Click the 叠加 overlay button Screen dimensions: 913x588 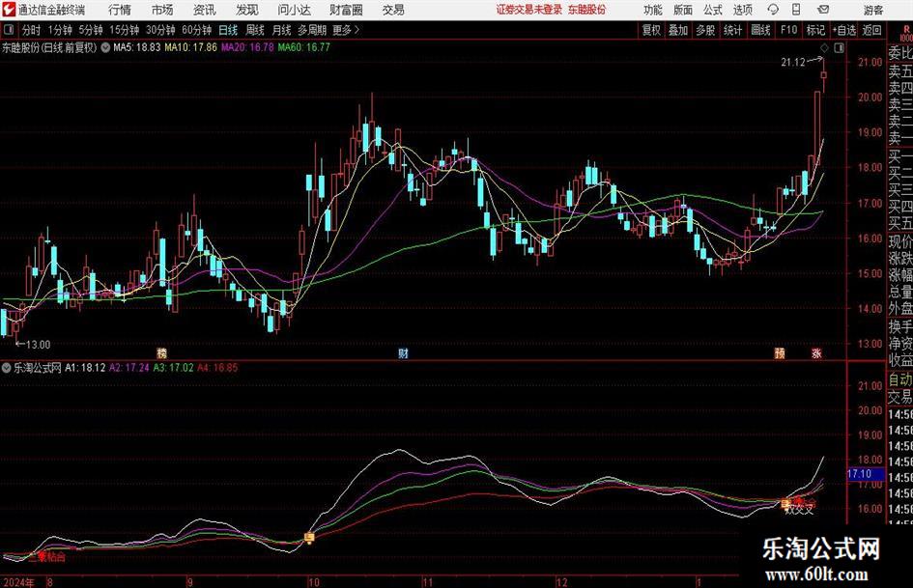[678, 30]
